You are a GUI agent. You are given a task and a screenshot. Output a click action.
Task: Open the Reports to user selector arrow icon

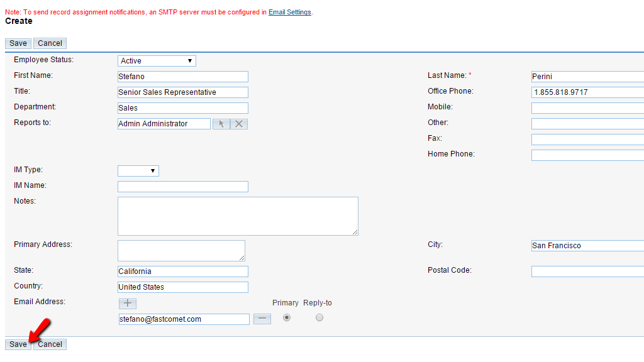click(221, 124)
